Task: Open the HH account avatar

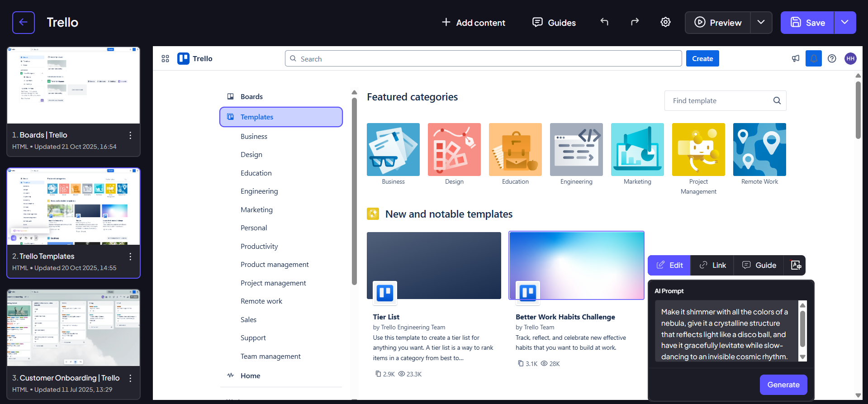Action: click(x=850, y=58)
